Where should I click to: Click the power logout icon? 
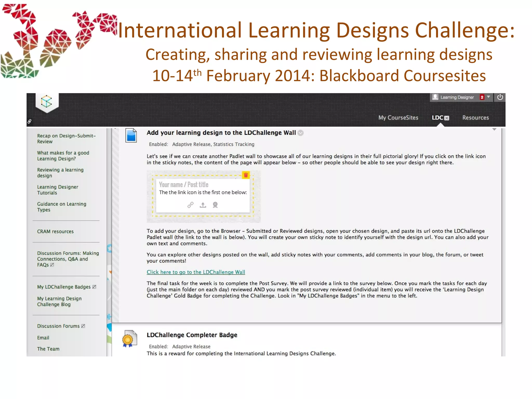[x=500, y=97]
